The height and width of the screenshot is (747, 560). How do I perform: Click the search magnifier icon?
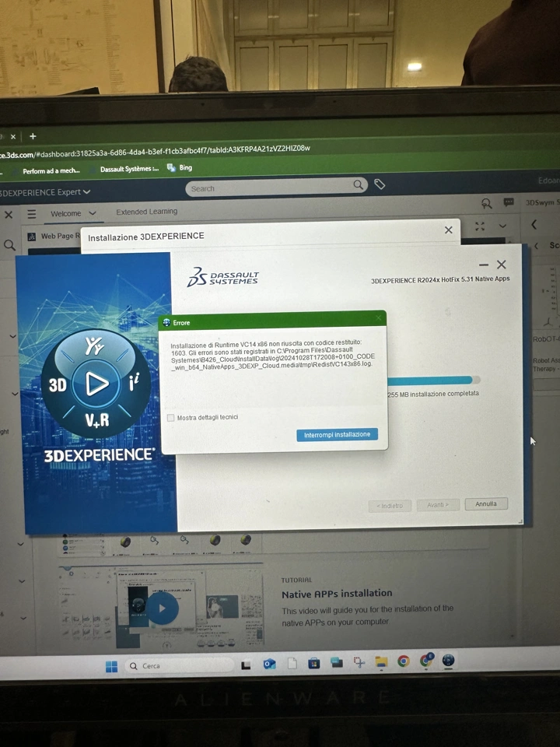click(358, 185)
